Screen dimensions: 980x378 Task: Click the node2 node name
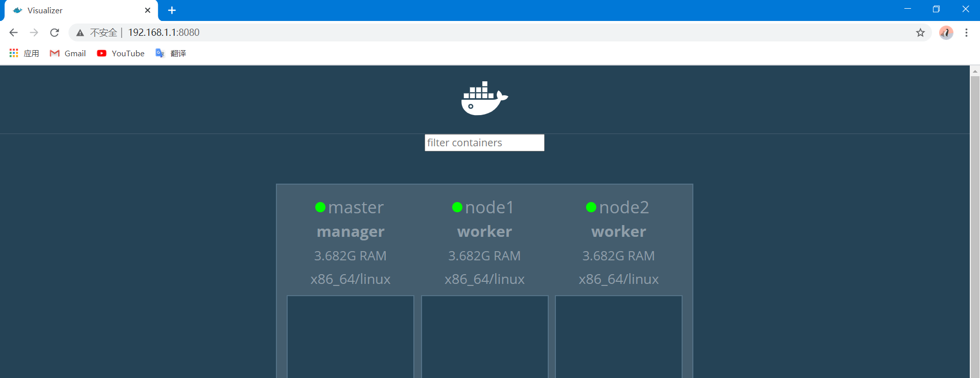624,207
